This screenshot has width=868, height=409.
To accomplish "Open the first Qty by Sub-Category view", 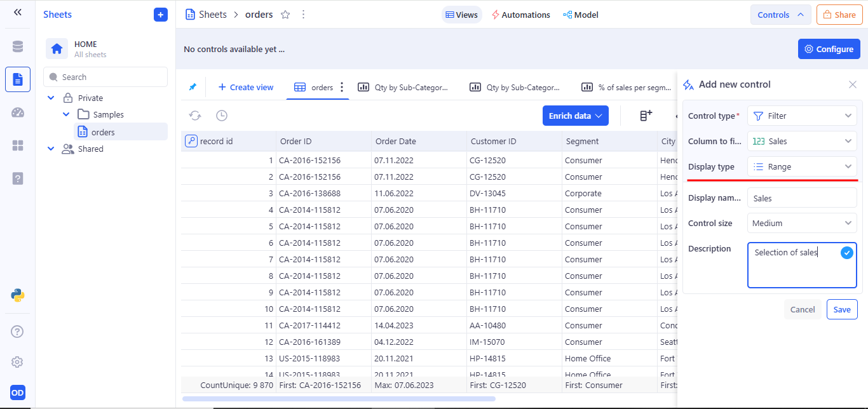I will pyautogui.click(x=403, y=87).
